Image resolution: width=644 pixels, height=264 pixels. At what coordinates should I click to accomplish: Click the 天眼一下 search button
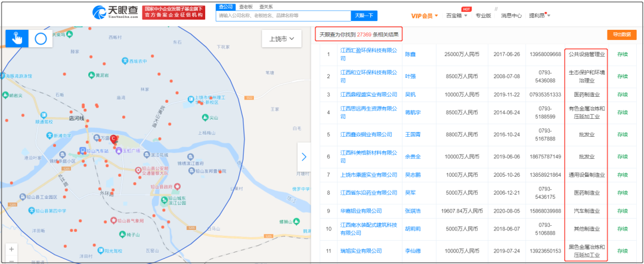(x=364, y=16)
